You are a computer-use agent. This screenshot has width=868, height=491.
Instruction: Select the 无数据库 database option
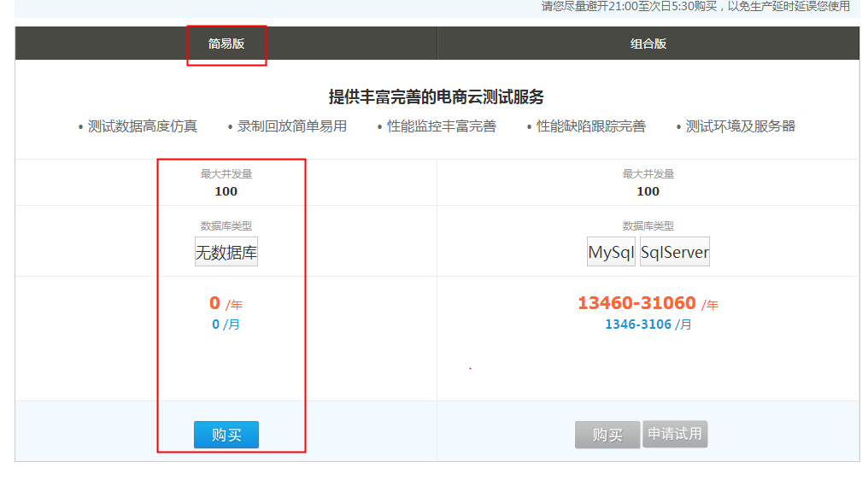[x=226, y=253]
